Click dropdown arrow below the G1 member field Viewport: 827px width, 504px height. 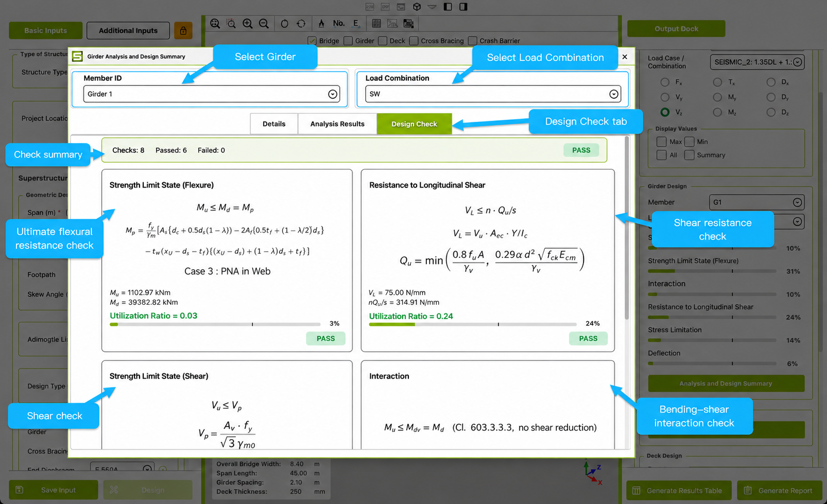pos(797,222)
